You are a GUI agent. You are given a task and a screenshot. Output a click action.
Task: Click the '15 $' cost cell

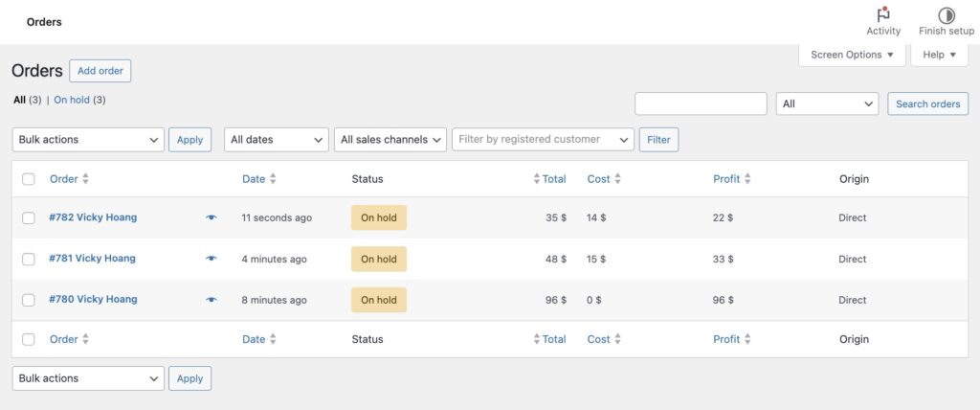pos(596,260)
